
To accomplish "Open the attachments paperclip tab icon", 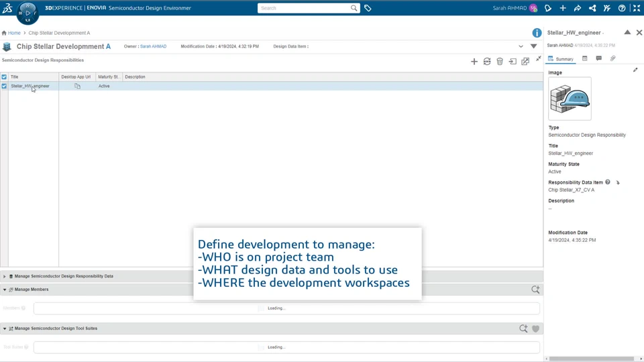I will coord(612,58).
